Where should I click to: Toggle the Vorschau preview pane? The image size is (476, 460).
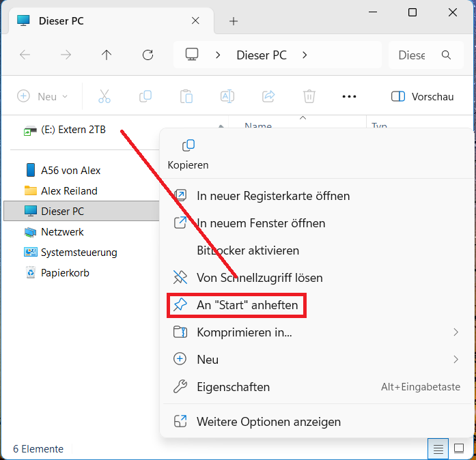[422, 96]
